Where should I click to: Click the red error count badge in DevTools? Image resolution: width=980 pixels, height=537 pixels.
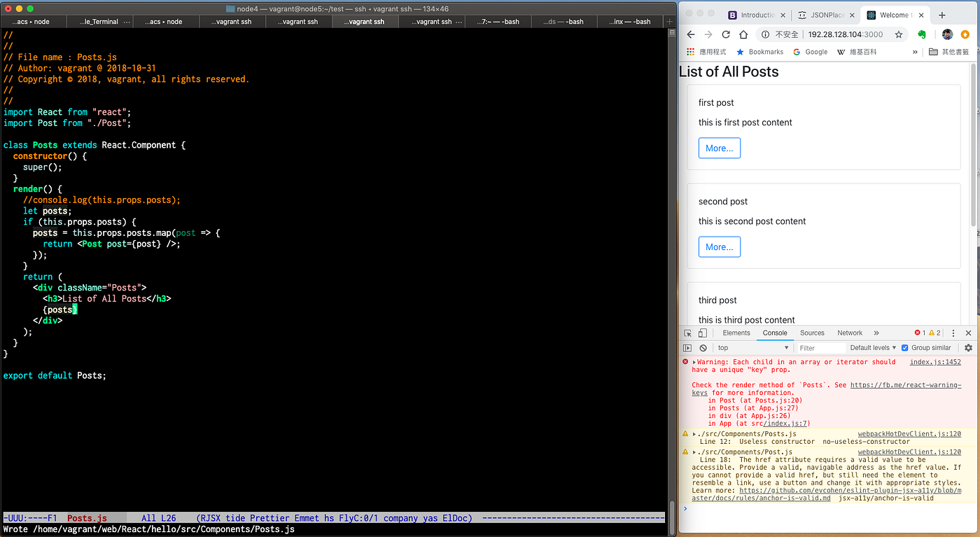(x=919, y=333)
